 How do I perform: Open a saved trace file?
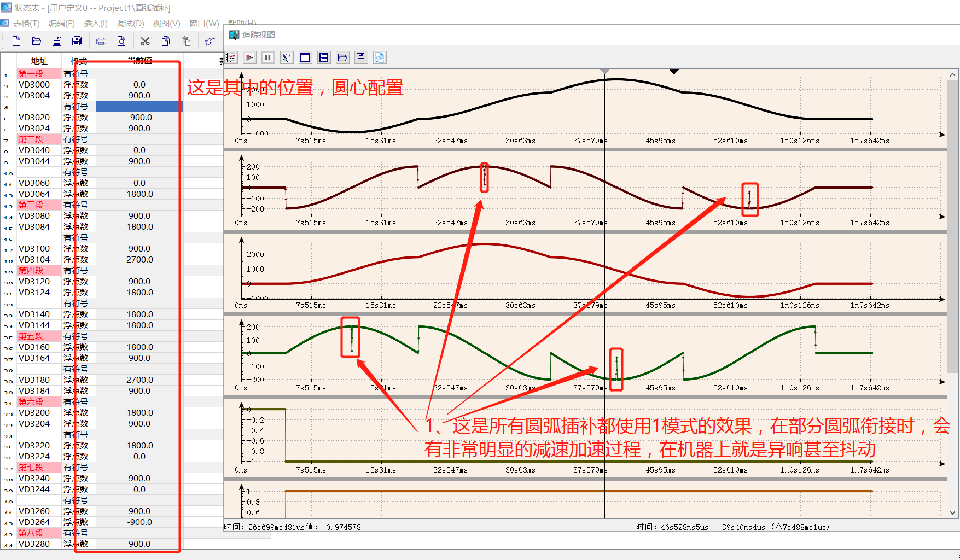(342, 57)
